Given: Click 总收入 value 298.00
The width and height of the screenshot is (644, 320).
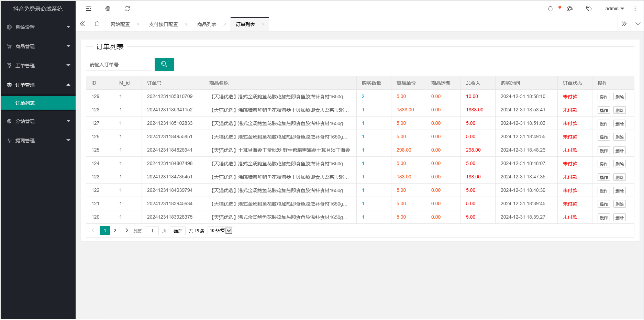Looking at the screenshot, I should click(x=473, y=150).
